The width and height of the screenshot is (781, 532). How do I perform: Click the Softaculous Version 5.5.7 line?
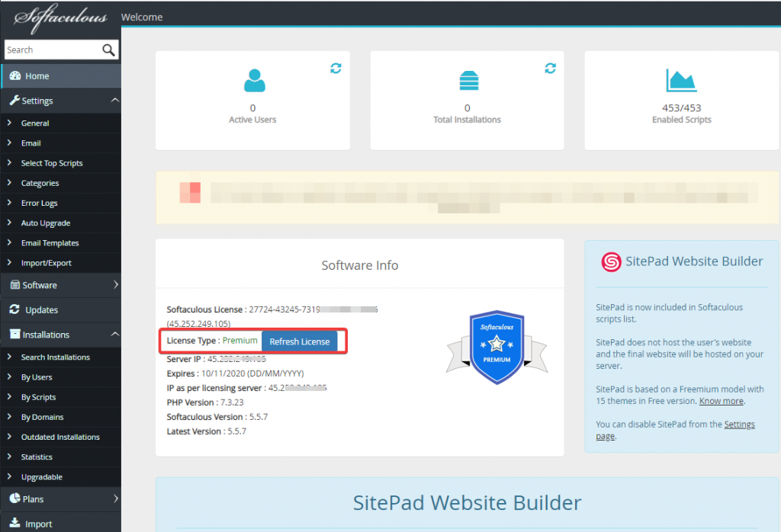point(217,417)
